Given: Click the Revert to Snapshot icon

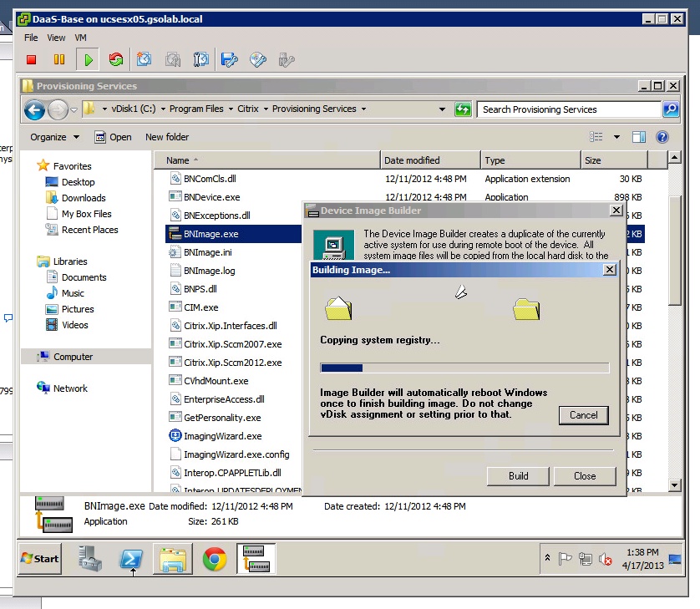Looking at the screenshot, I should pyautogui.click(x=173, y=59).
